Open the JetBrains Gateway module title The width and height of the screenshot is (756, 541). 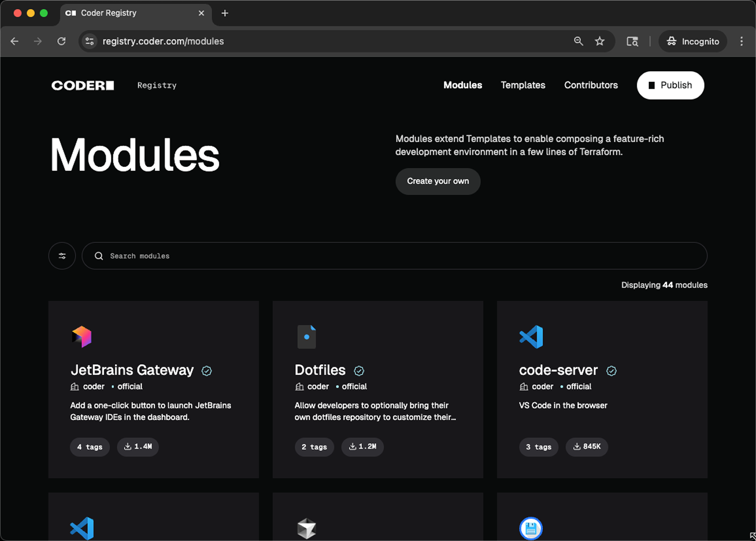click(132, 370)
